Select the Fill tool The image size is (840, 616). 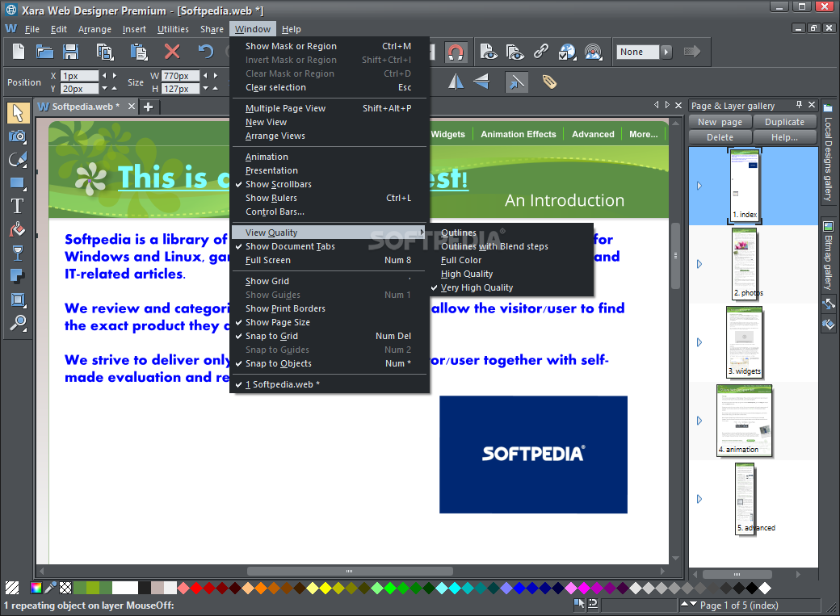[18, 229]
